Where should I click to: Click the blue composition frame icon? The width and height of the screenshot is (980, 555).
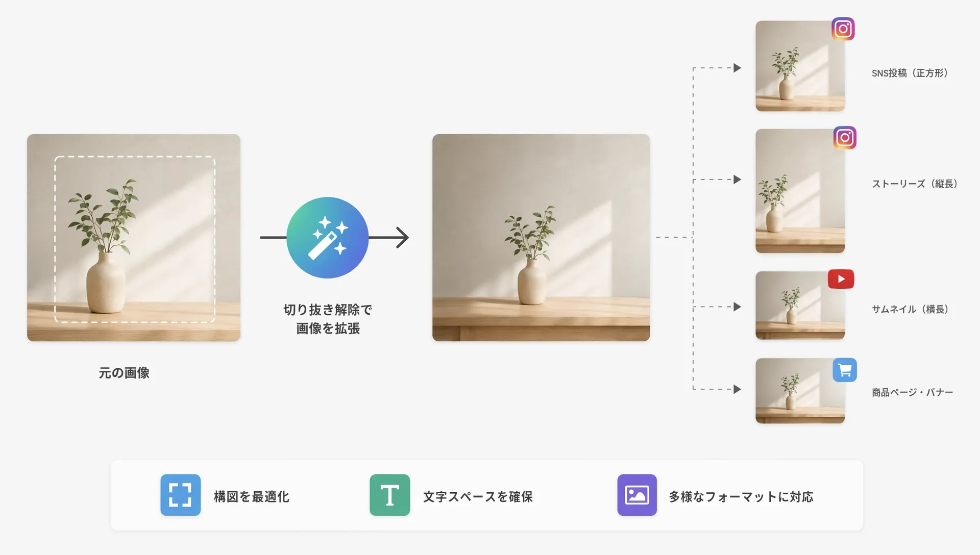coord(180,495)
